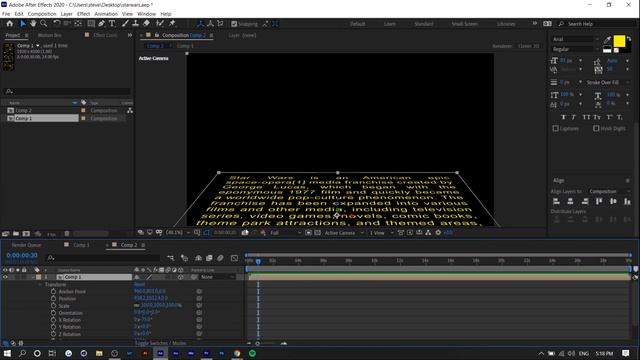640x360 pixels.
Task: Open Active Camera view dropdown below viewer
Action: point(344,233)
